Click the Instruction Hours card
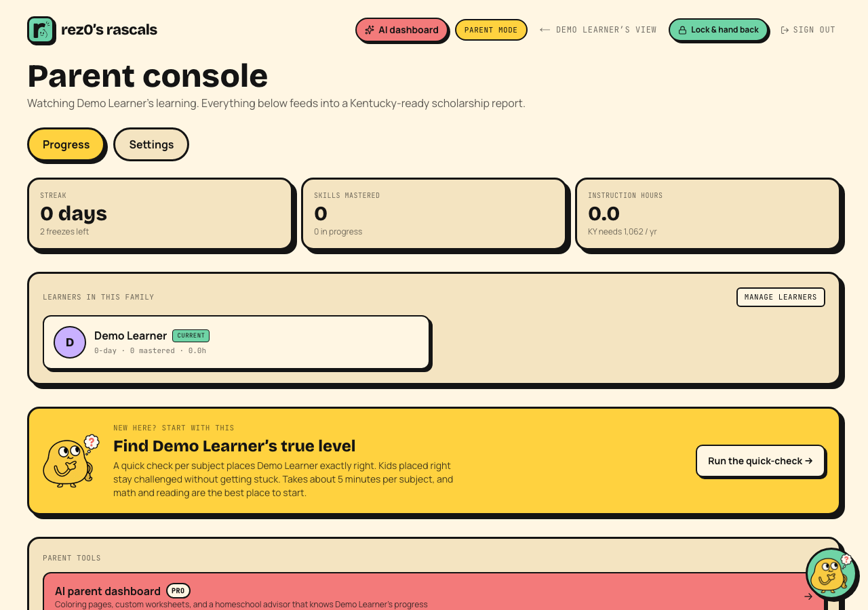This screenshot has width=868, height=610. point(708,214)
